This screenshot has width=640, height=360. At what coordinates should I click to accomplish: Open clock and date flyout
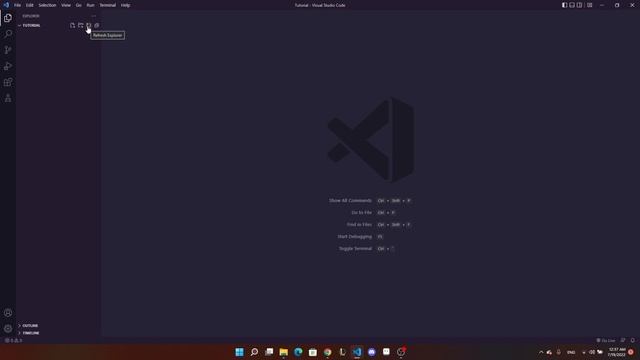(617, 352)
